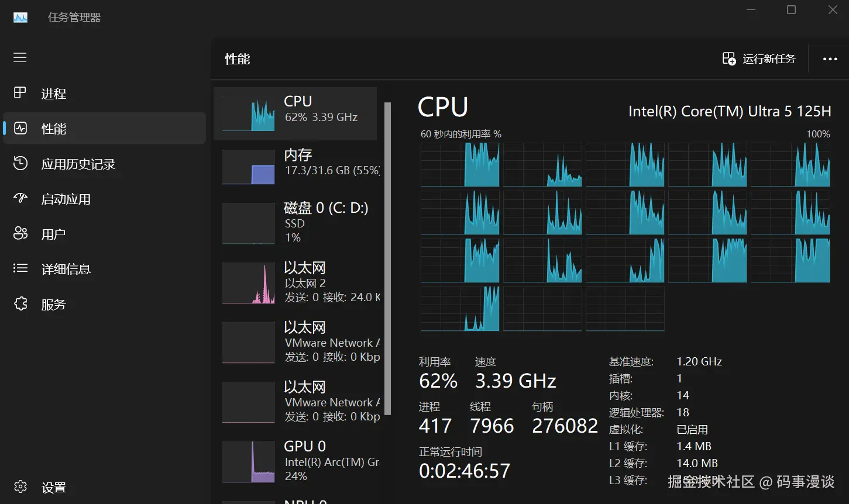Select the 性能 (Performance) heartbeat icon
This screenshot has height=504, width=849.
pos(20,128)
